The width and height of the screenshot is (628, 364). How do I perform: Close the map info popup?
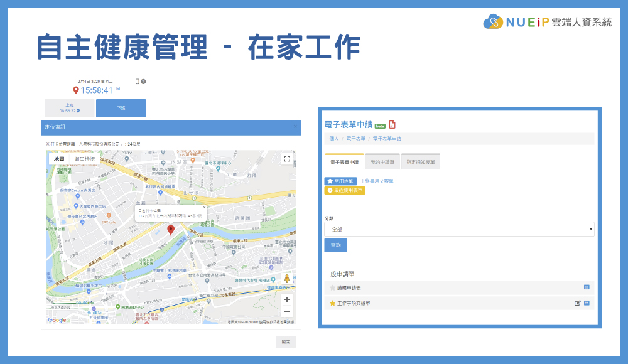click(x=204, y=208)
